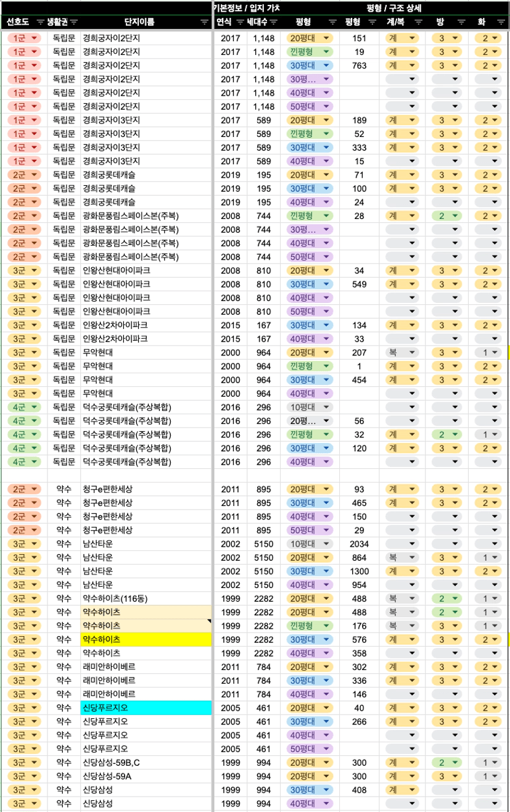Open the 10평대 dropdown in the 덕수궁롯데캐슬 row
510x812 pixels.
(310, 407)
